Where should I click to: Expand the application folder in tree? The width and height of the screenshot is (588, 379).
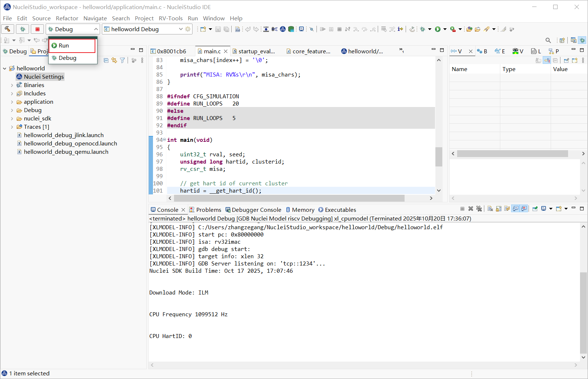pyautogui.click(x=12, y=102)
